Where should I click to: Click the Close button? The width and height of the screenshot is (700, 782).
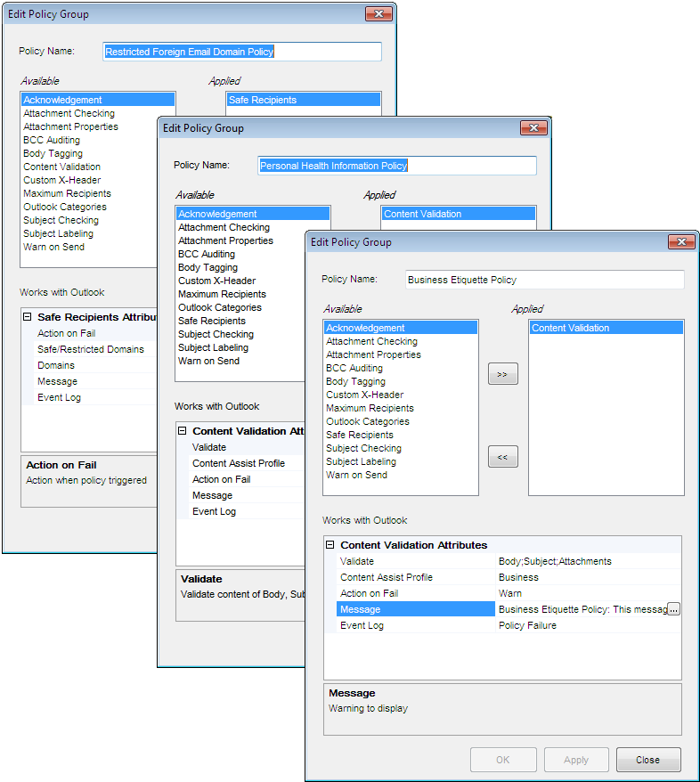click(648, 760)
